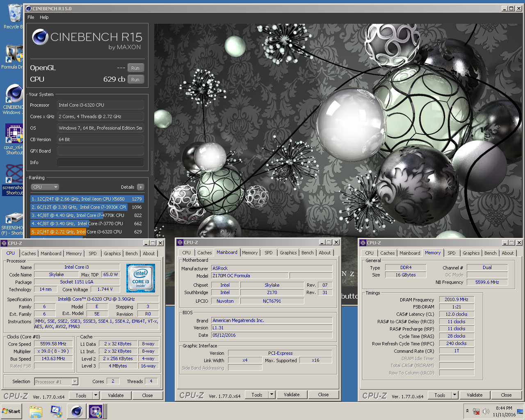Click the right CPU-Z title bar icon
This screenshot has width=525, height=420.
pos(363,243)
